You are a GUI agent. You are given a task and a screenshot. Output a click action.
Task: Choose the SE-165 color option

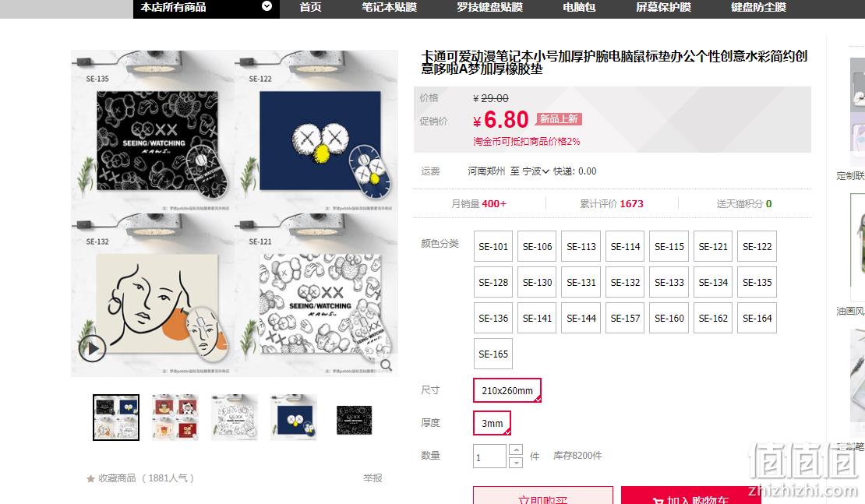click(493, 354)
